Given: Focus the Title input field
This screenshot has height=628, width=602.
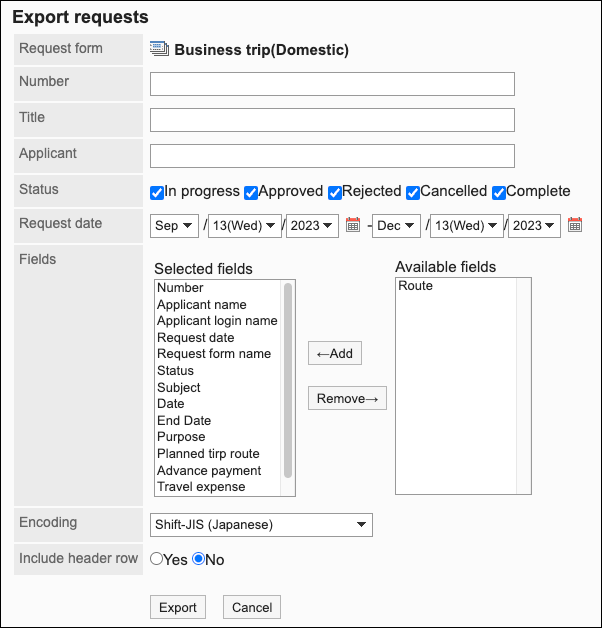Looking at the screenshot, I should 332,120.
